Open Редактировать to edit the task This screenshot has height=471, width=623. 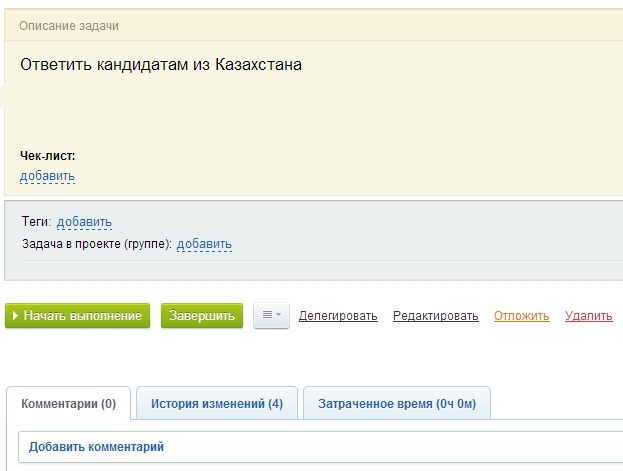435,316
